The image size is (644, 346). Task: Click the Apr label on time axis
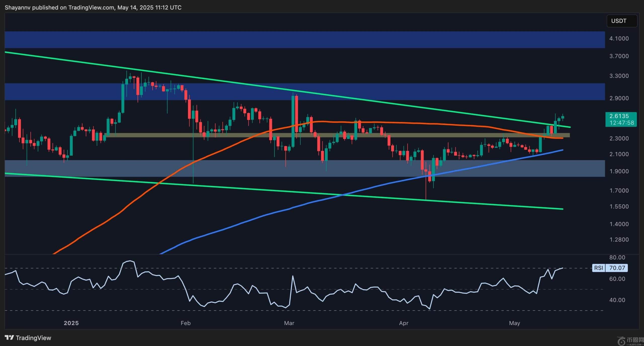pyautogui.click(x=404, y=323)
